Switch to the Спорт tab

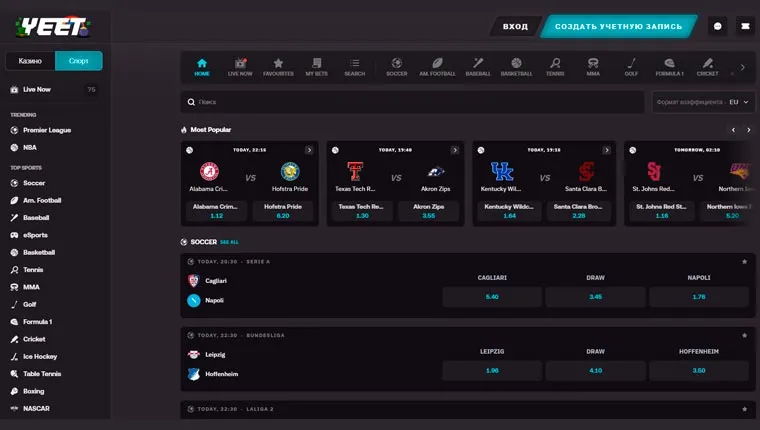click(x=79, y=61)
